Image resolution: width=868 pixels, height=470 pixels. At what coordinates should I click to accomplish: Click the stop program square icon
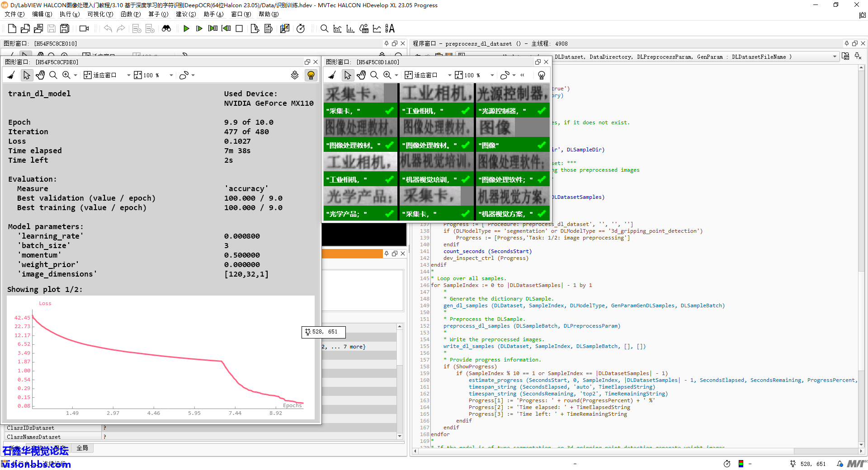239,28
